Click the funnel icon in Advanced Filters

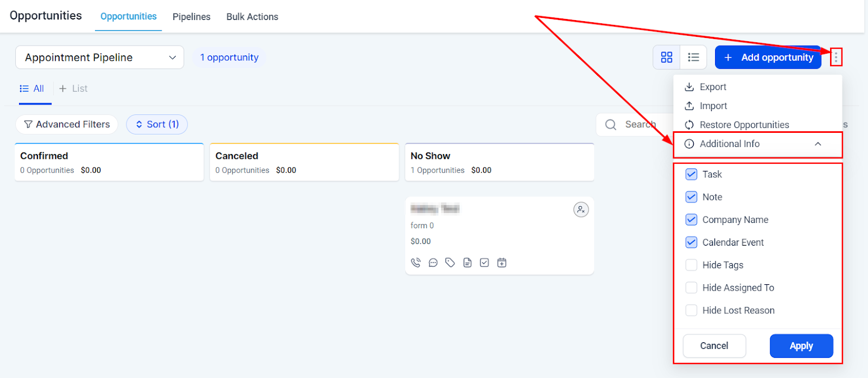pos(28,124)
